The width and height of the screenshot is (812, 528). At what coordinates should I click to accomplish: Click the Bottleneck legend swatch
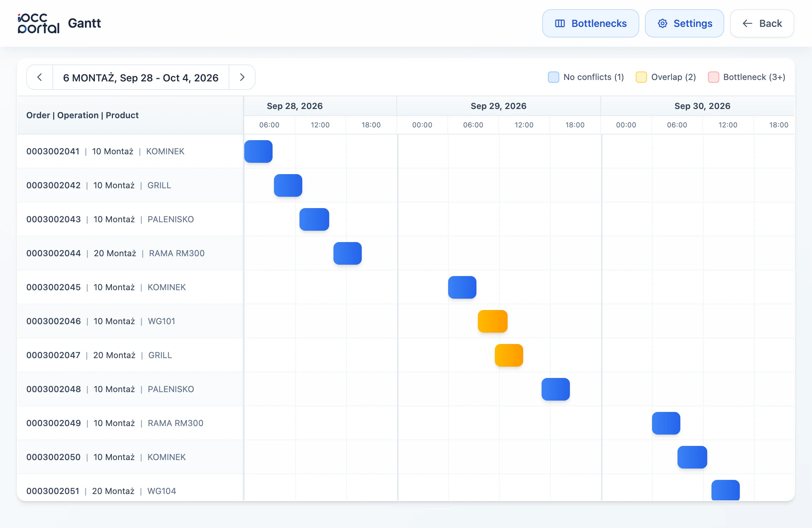(713, 77)
